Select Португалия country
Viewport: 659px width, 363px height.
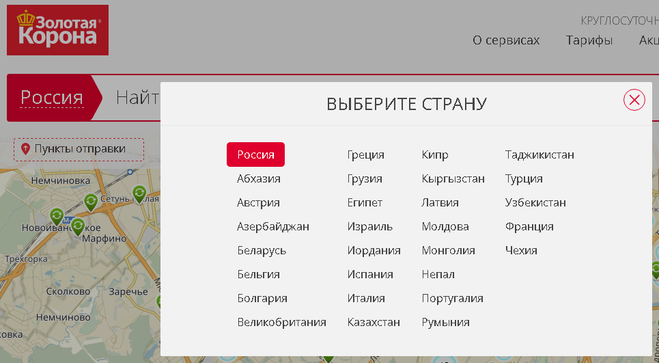coord(452,298)
